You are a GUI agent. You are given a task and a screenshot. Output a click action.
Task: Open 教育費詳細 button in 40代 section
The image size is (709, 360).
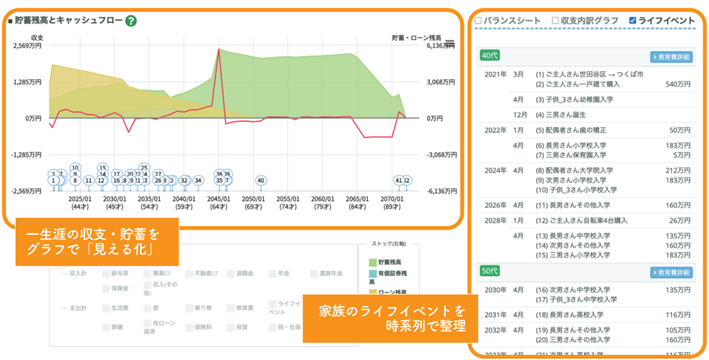tap(671, 57)
